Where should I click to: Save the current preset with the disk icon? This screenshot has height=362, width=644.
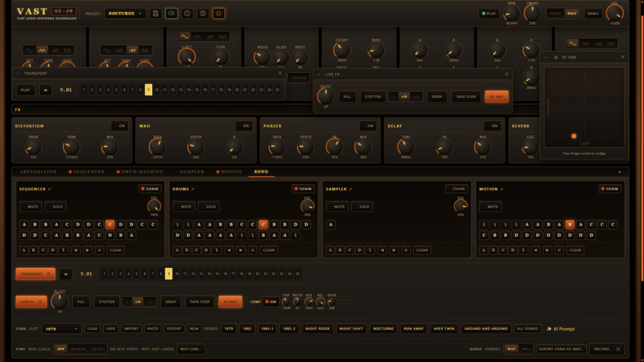pos(155,14)
